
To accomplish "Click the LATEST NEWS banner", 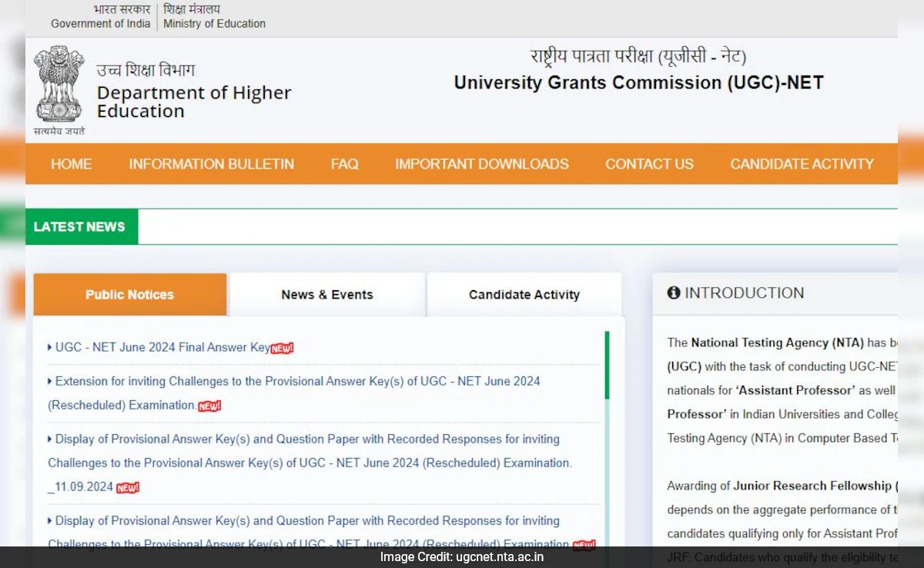I will click(80, 226).
